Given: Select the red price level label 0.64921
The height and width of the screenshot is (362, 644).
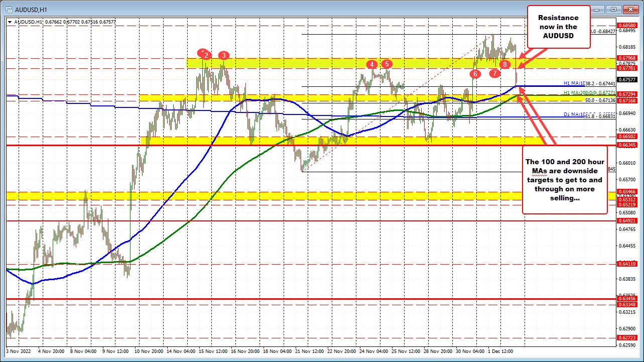Looking at the screenshot, I should (627, 220).
